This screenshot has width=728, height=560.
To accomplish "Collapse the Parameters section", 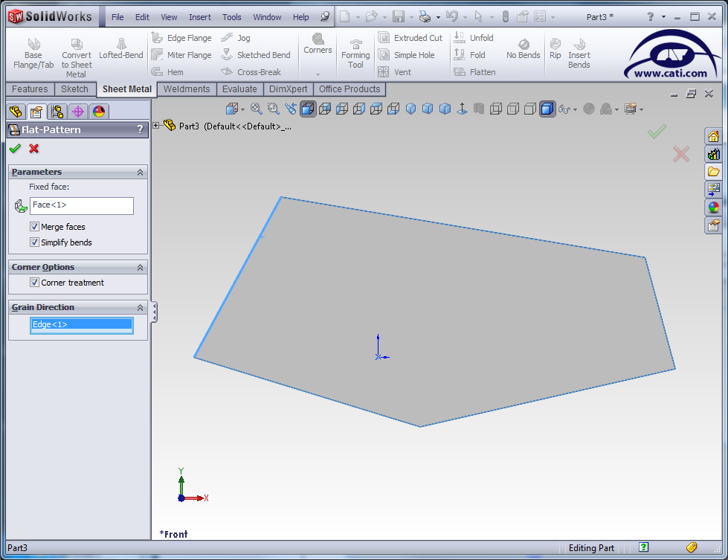I will tap(140, 173).
